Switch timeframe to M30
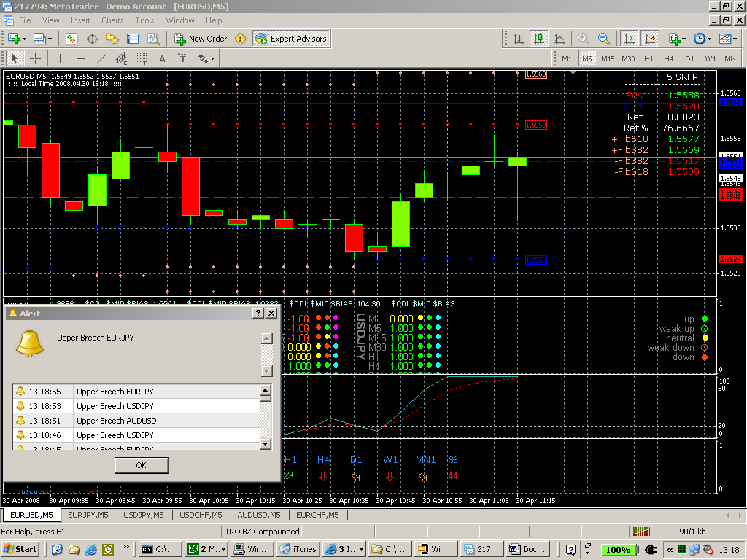Viewport: 747px width, 560px height. pos(628,58)
